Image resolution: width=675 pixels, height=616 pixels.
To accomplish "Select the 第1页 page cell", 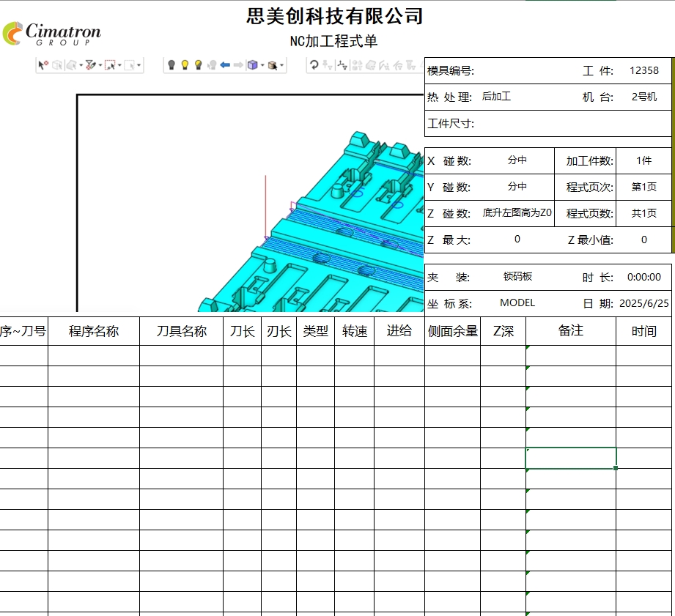I will point(644,187).
